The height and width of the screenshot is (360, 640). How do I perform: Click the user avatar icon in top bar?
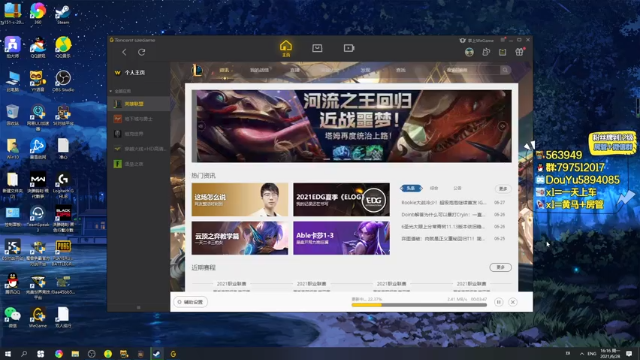[469, 52]
